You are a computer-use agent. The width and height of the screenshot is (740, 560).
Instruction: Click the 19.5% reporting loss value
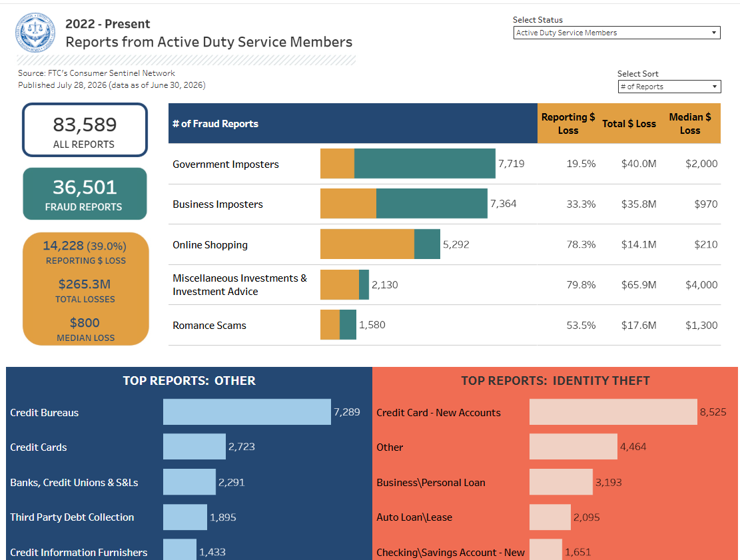pyautogui.click(x=581, y=164)
